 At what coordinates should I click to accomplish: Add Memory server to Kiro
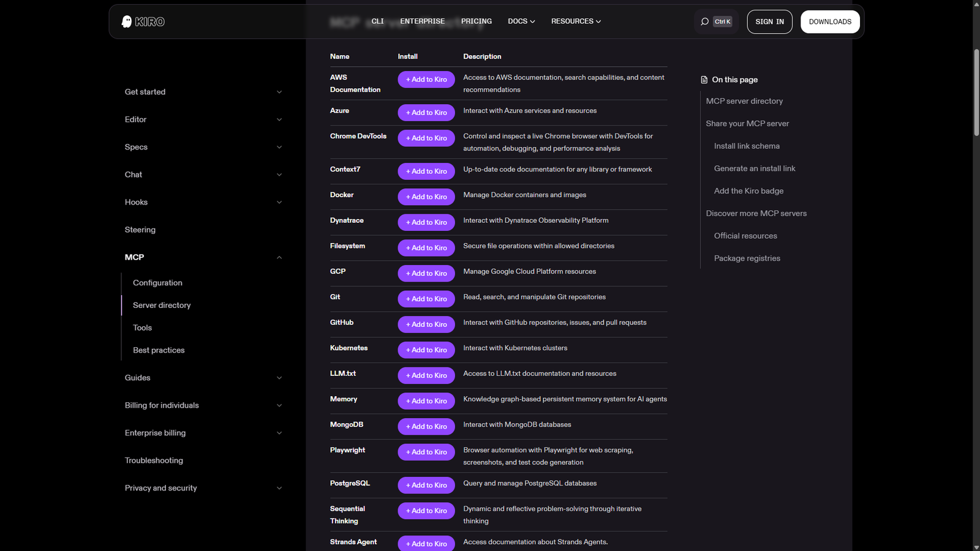click(x=426, y=401)
